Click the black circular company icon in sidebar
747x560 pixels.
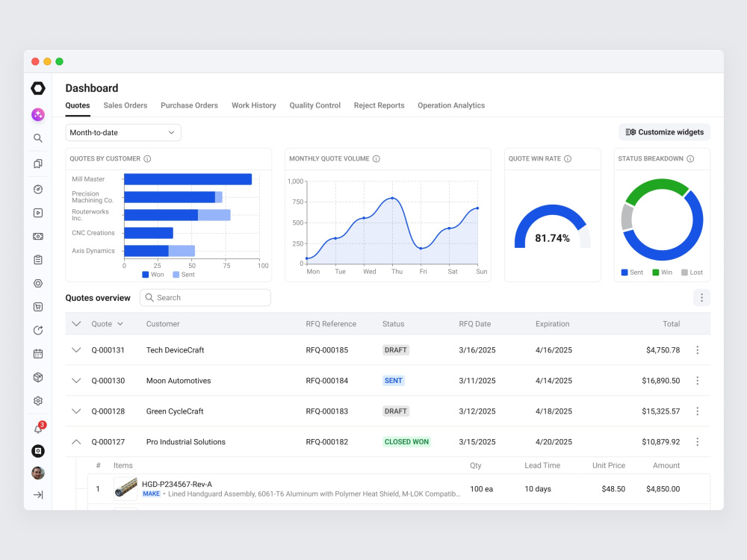pyautogui.click(x=38, y=451)
